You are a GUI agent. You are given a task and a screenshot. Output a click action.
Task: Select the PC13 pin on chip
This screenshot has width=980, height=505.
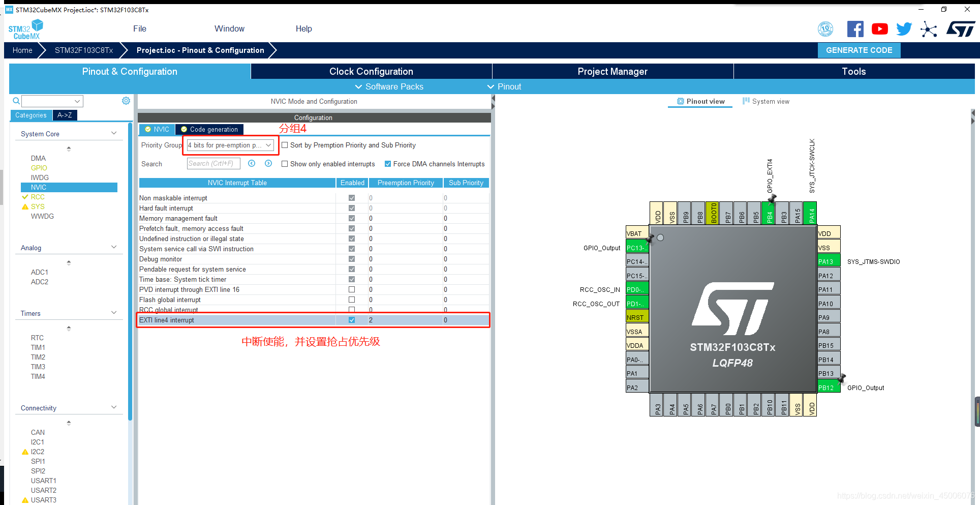click(637, 248)
